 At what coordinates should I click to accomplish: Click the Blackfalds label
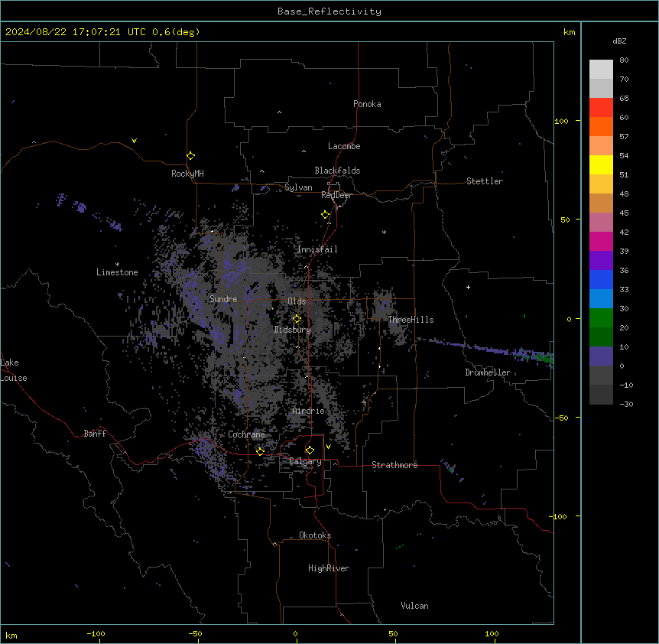337,171
